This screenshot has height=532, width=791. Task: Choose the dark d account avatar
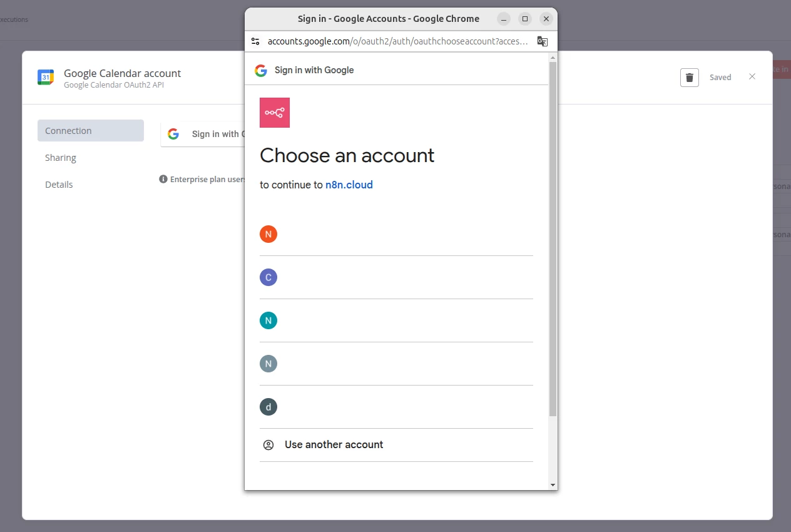pyautogui.click(x=268, y=407)
